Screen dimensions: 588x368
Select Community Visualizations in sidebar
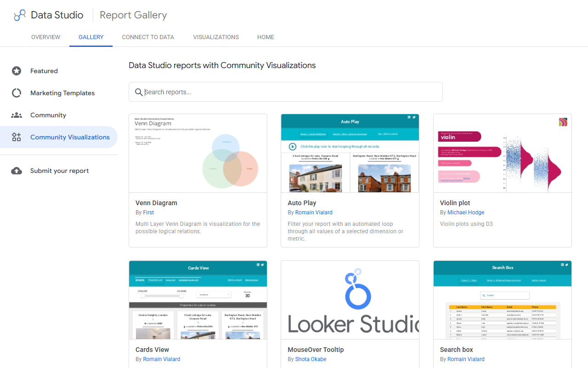coord(59,137)
